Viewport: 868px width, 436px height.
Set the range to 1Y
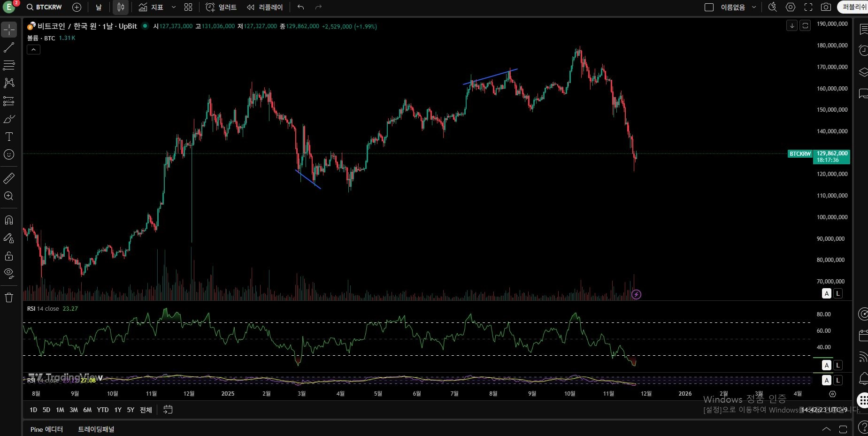[x=118, y=410]
